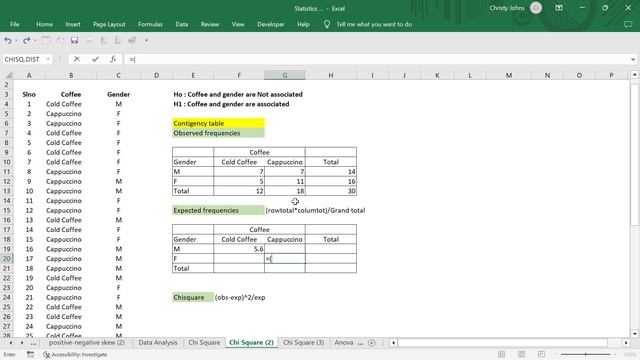Open the View ribbon tab
The height and width of the screenshot is (360, 640).
point(238,24)
